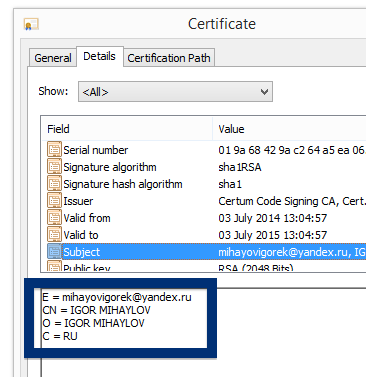
Task: Click the Valid from field icon
Action: tap(54, 218)
